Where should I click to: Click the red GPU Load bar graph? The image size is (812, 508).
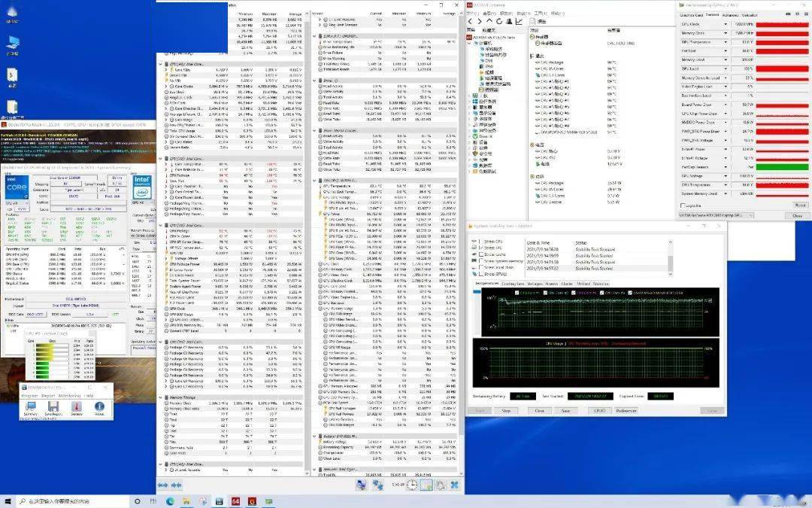pyautogui.click(x=782, y=68)
